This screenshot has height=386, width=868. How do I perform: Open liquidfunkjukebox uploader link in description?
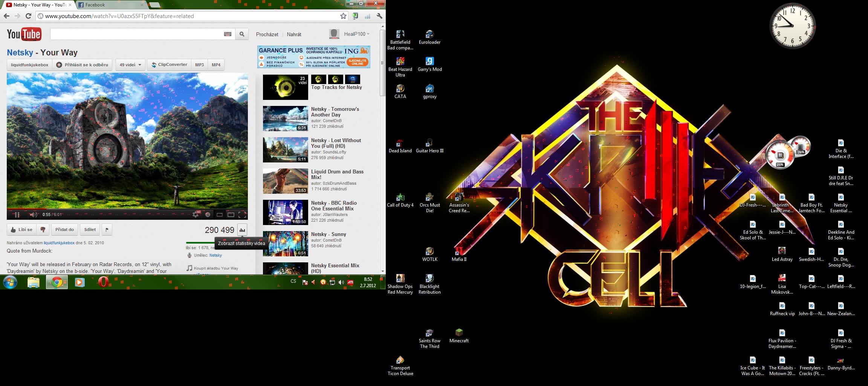pyautogui.click(x=59, y=243)
